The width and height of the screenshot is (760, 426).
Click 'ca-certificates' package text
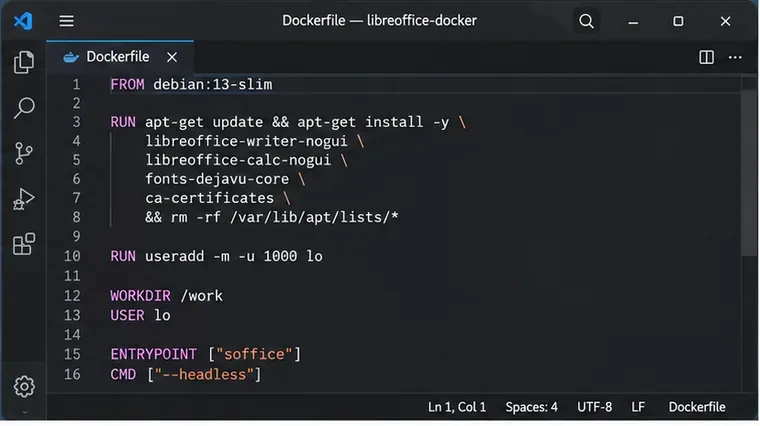point(209,198)
